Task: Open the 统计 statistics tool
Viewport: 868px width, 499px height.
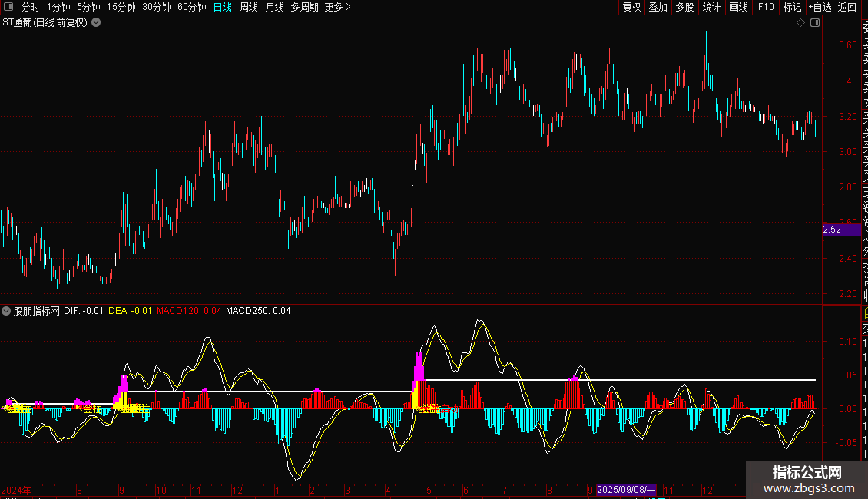Action: pos(711,7)
